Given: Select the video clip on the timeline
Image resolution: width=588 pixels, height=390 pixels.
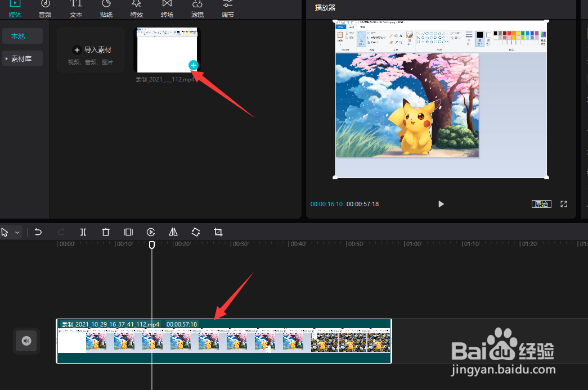Looking at the screenshot, I should 224,341.
